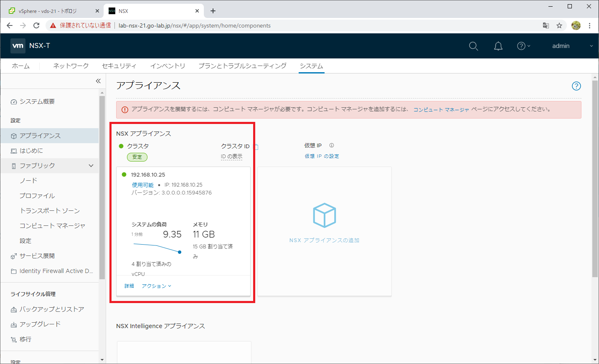The image size is (599, 364).
Task: Select コンピュート マネージャ in the sidebar
Action: pyautogui.click(x=52, y=226)
